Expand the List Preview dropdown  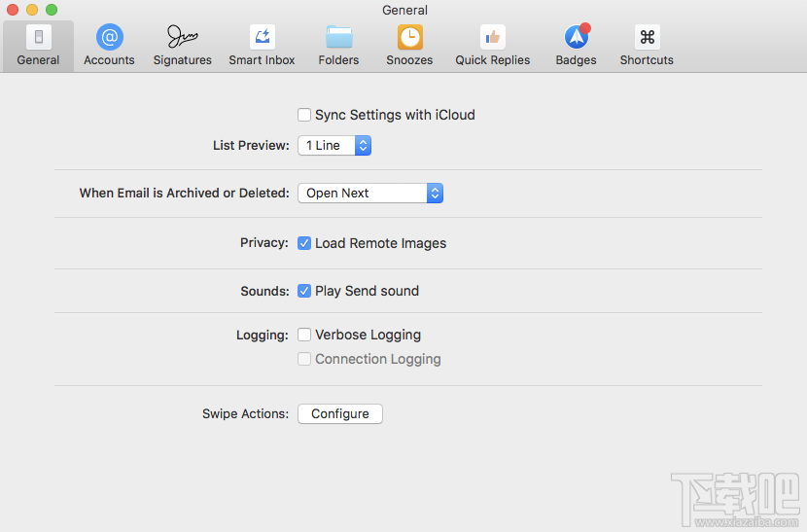pos(334,145)
